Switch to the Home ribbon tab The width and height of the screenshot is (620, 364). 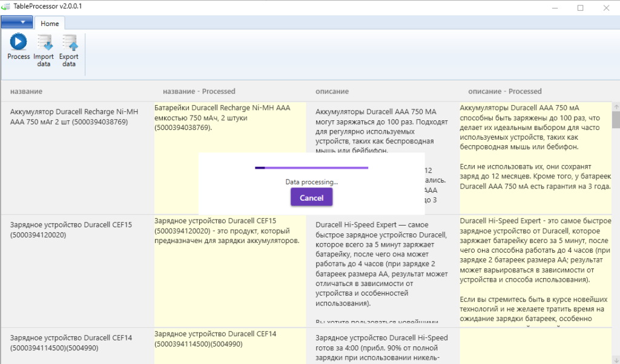pyautogui.click(x=50, y=24)
